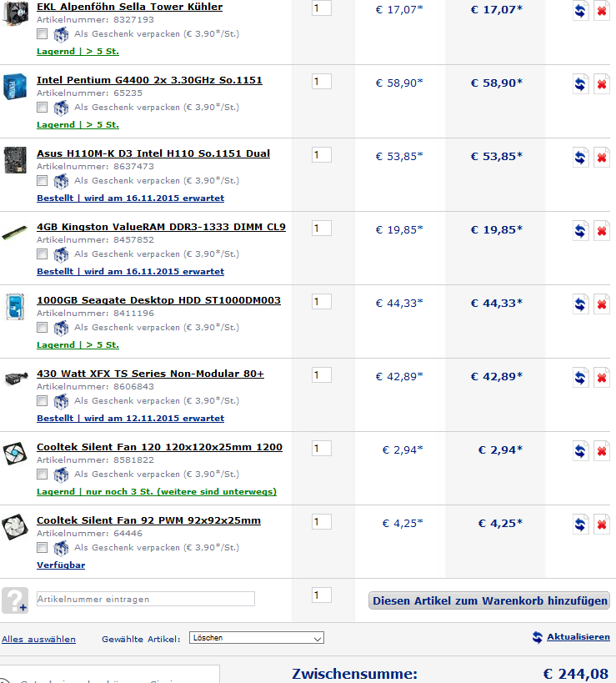Remove Asus H110M-K D3 mainboard item
Image resolution: width=616 pixels, height=683 pixels.
(x=602, y=158)
